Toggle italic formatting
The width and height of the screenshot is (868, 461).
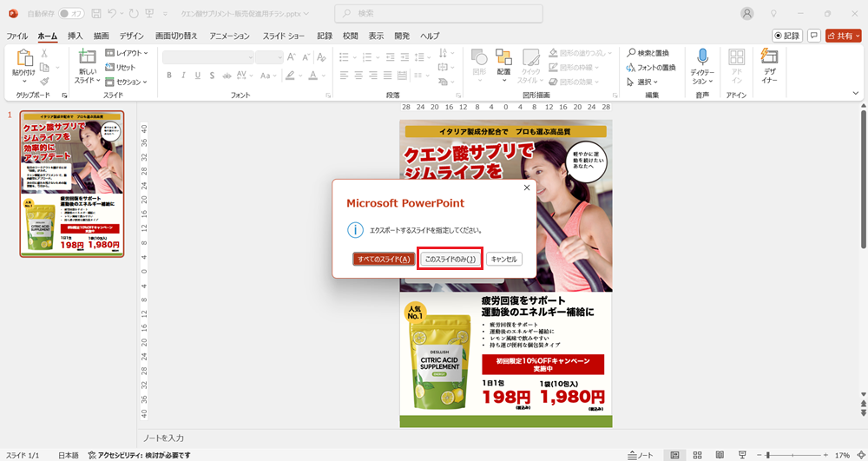click(183, 76)
